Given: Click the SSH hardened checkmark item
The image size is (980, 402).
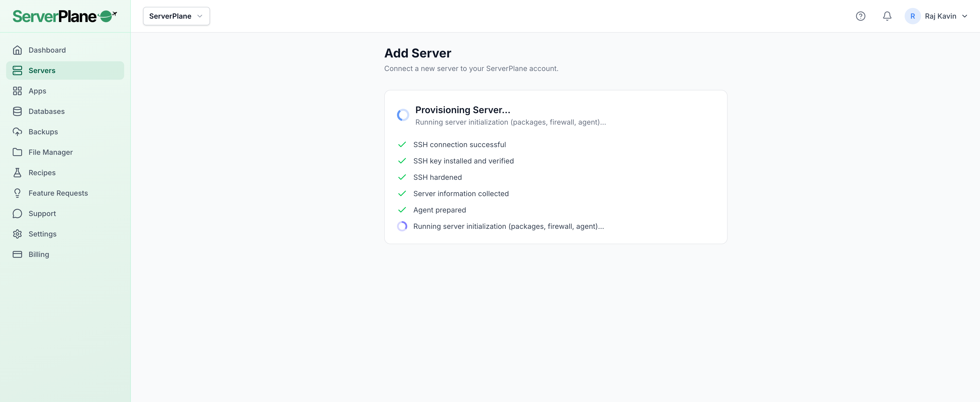Looking at the screenshot, I should [437, 177].
